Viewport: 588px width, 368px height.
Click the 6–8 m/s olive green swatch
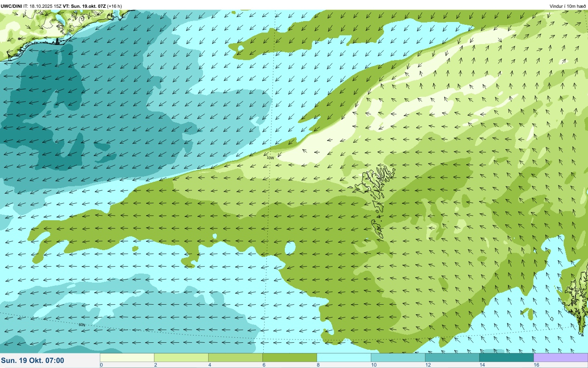[x=290, y=357]
